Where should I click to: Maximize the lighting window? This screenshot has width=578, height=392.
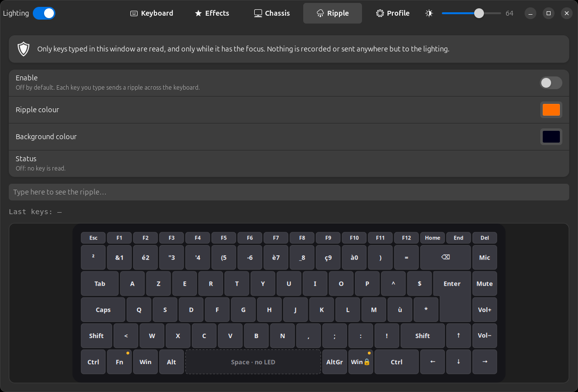tap(549, 13)
